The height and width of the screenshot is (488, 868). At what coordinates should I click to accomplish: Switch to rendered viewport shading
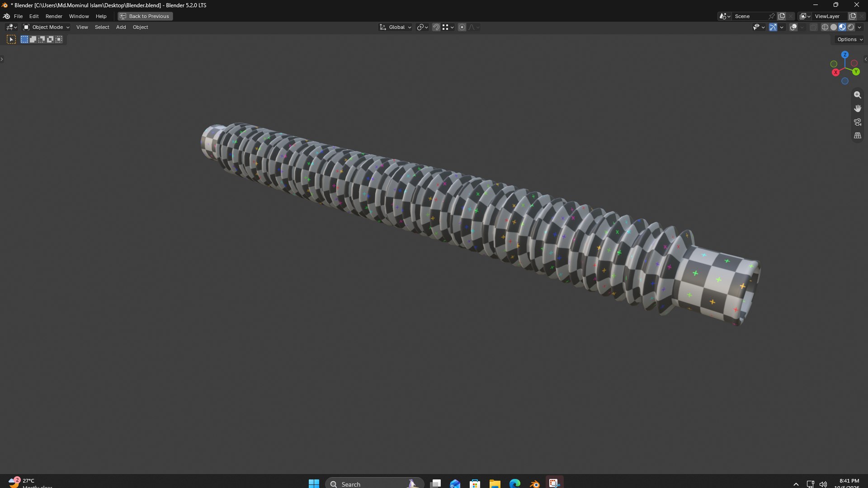(x=851, y=27)
